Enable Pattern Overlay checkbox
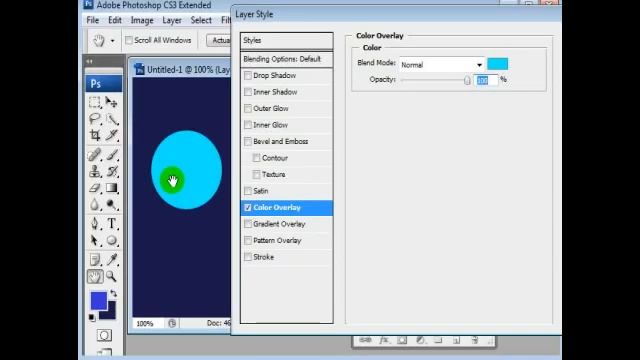The height and width of the screenshot is (360, 640). click(x=248, y=240)
